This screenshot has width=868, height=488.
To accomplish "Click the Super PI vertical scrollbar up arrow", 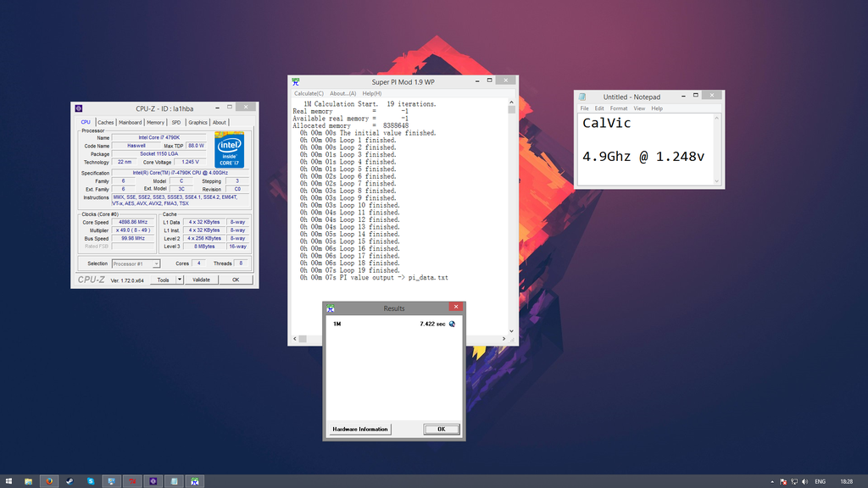I will [x=511, y=103].
